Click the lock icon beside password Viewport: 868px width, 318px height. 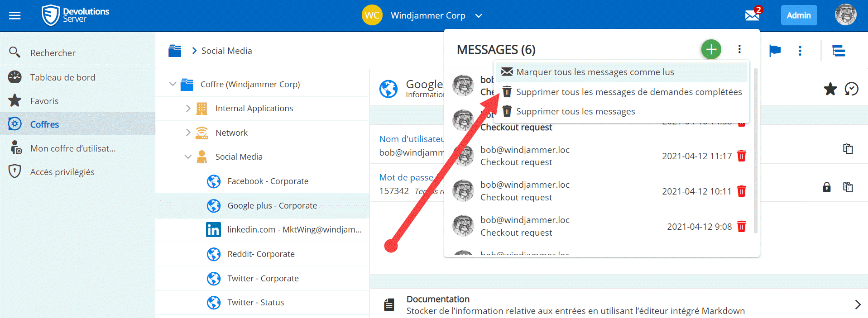pyautogui.click(x=827, y=187)
